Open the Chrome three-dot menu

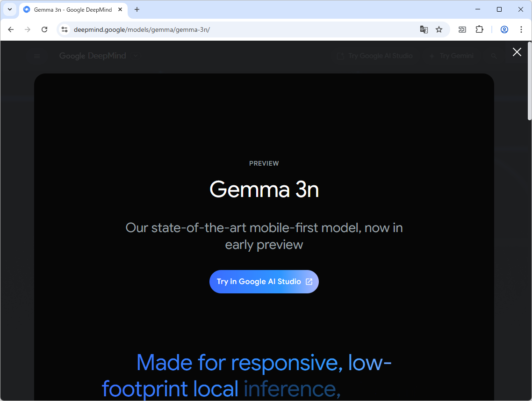click(521, 29)
